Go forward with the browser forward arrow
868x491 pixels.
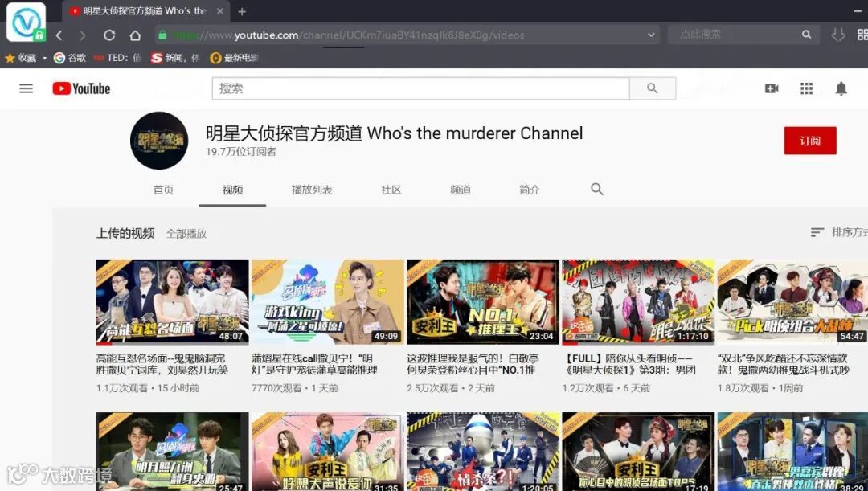83,35
